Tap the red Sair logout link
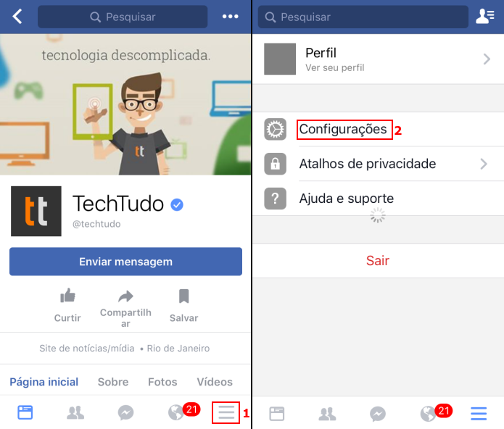 tap(378, 260)
